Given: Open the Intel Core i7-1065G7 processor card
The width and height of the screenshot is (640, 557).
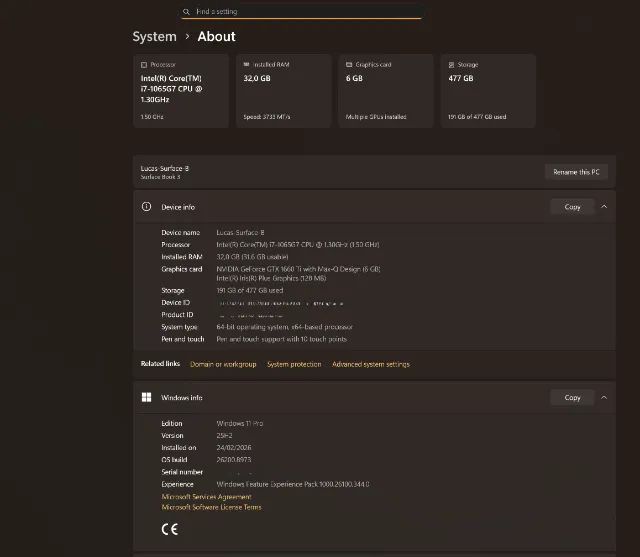Looking at the screenshot, I should (181, 91).
